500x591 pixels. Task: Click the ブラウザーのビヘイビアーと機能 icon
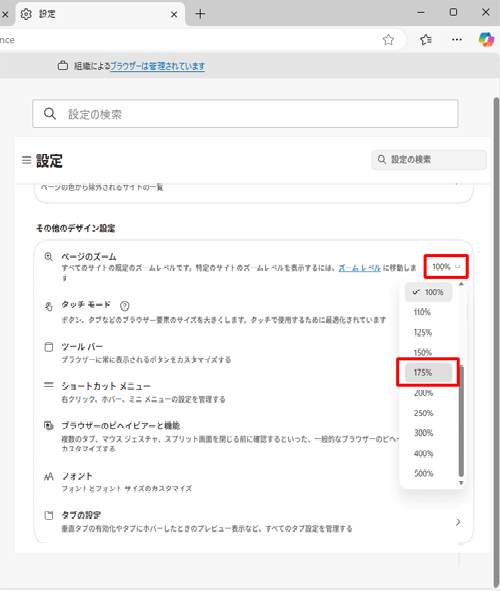tap(49, 426)
